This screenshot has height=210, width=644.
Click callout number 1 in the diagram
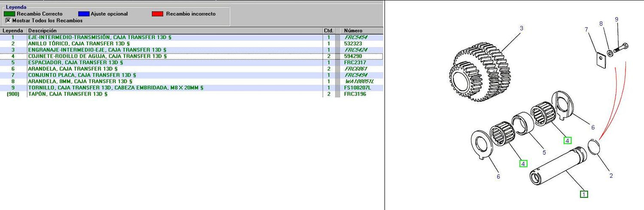[584, 194]
